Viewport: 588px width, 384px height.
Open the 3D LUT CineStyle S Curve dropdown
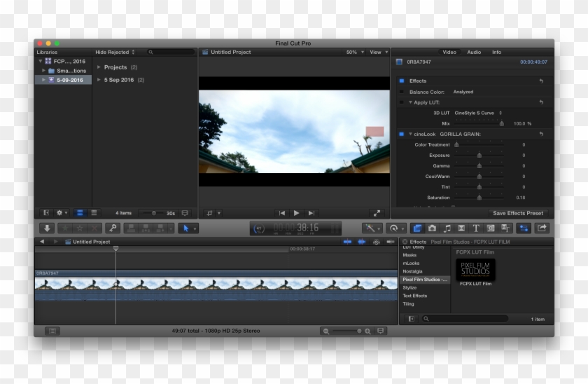(478, 113)
